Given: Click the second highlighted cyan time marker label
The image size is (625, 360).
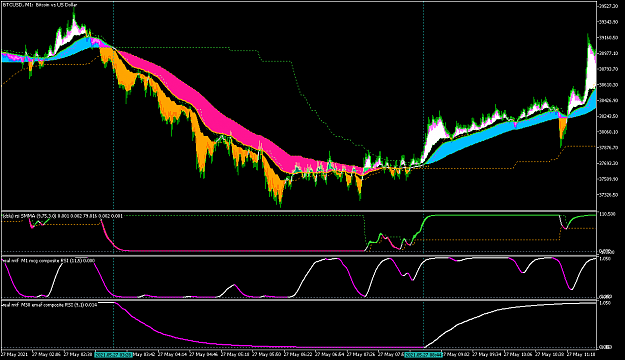Looking at the screenshot, I should [x=423, y=354].
